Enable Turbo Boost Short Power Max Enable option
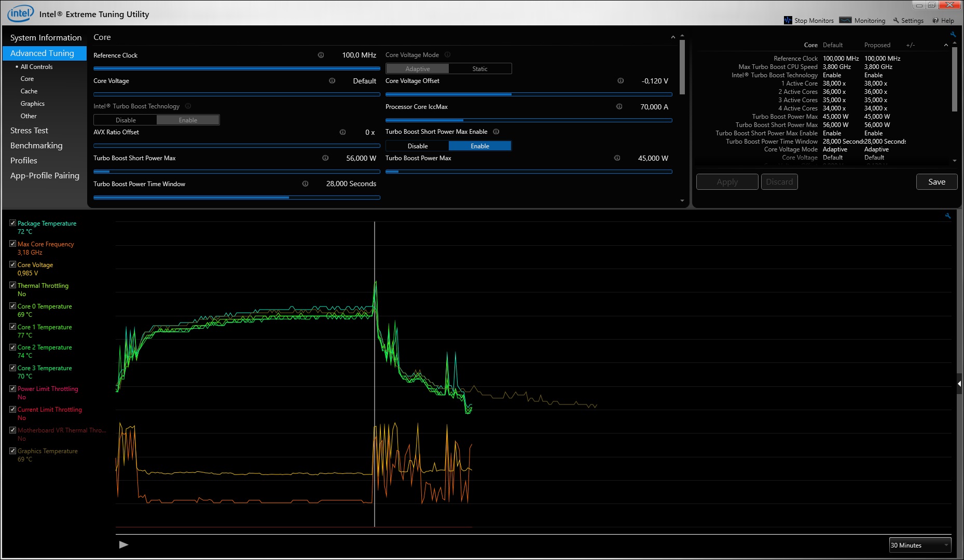The width and height of the screenshot is (964, 560). [x=480, y=146]
